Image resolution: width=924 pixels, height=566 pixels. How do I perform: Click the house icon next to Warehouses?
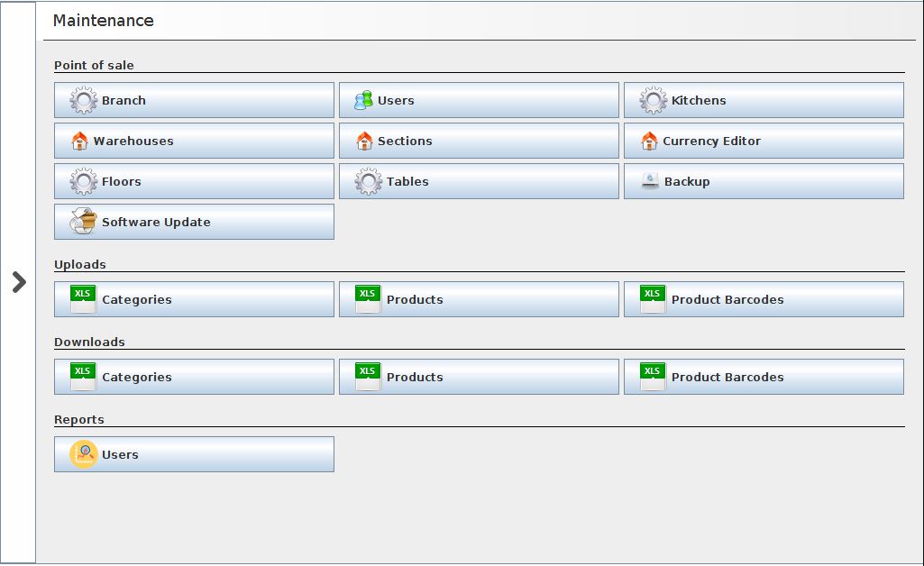tap(79, 141)
